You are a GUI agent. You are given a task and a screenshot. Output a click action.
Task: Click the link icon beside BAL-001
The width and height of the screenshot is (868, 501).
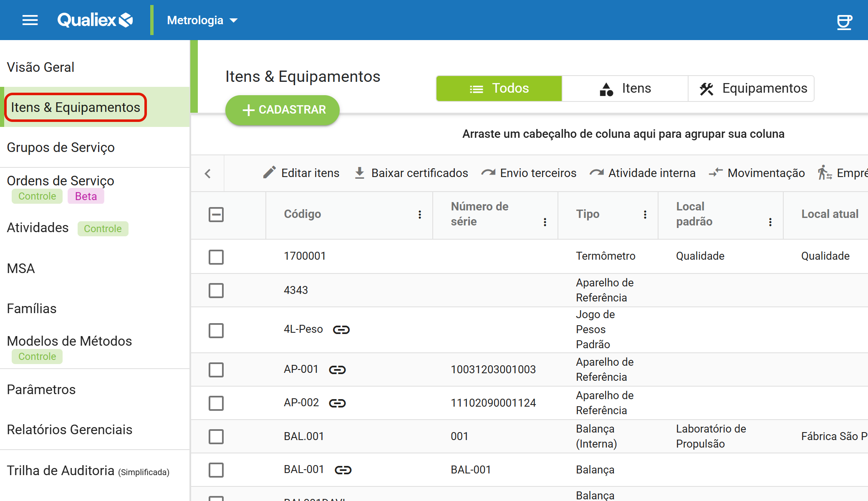[x=343, y=470]
